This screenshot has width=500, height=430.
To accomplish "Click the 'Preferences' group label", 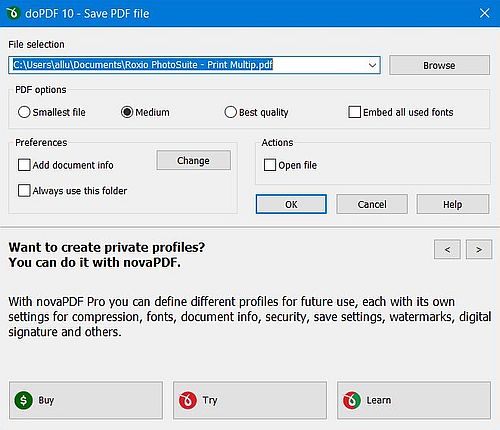I will tap(41, 142).
